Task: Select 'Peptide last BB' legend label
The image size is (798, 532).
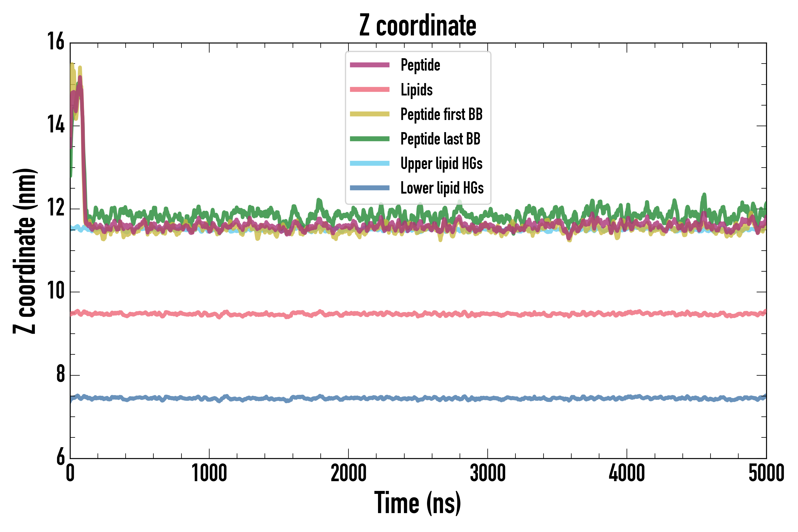Action: click(440, 139)
